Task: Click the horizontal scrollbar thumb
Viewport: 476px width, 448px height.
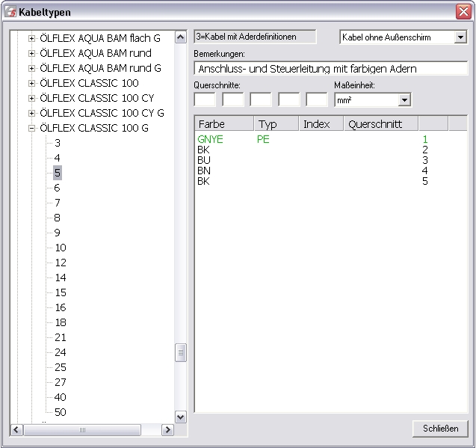Action: tap(82, 430)
